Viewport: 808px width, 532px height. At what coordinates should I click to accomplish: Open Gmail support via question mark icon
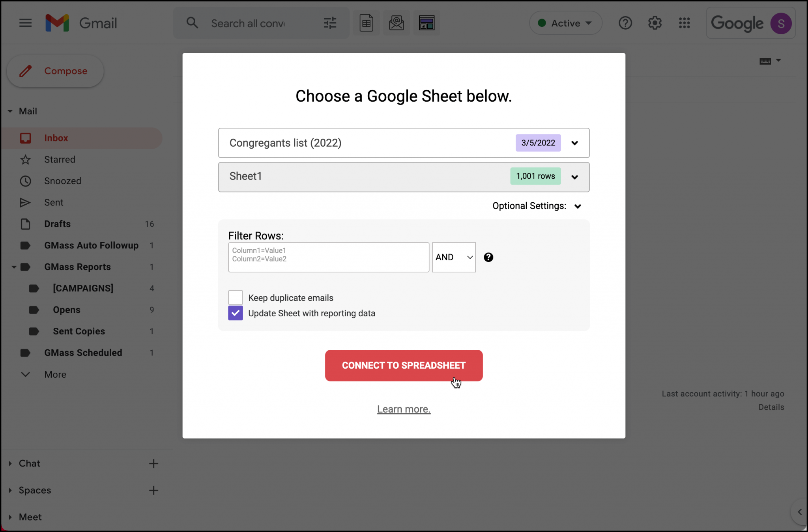click(625, 23)
